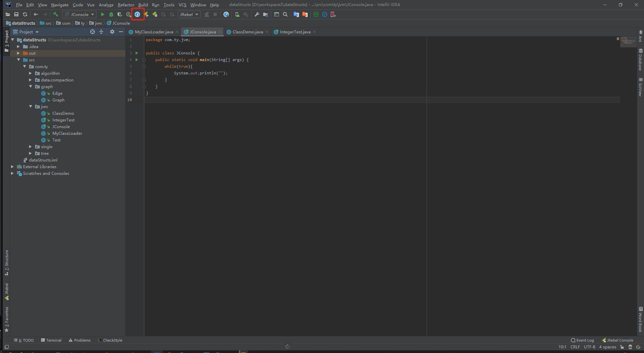Toggle the JRebel tool window on left edge
The width and height of the screenshot is (644, 353).
[7, 289]
